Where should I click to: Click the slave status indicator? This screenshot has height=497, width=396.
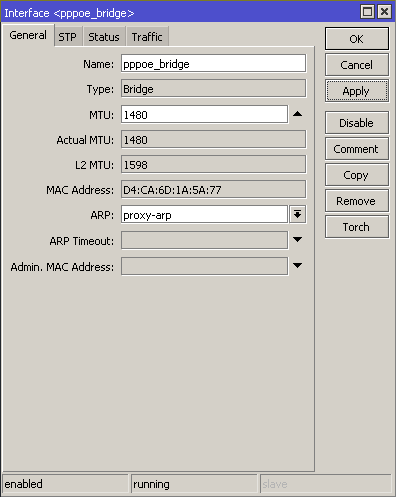pos(326,484)
